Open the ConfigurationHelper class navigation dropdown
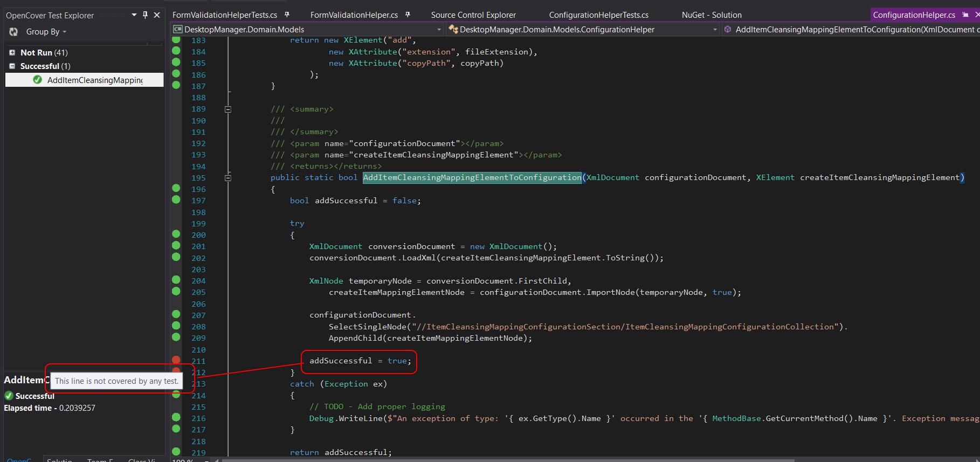Image resolution: width=980 pixels, height=462 pixels. [715, 30]
